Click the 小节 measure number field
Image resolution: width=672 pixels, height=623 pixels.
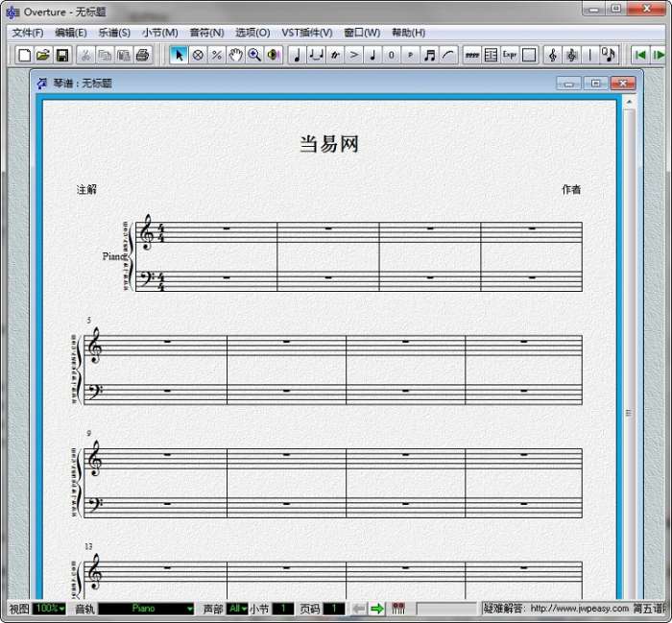(x=283, y=609)
